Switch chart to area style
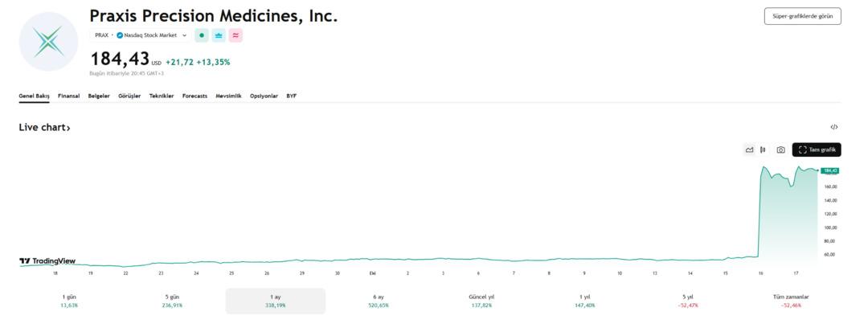 coord(749,150)
